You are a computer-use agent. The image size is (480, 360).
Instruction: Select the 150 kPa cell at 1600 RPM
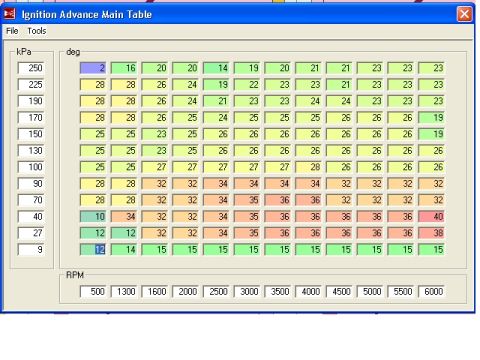154,134
